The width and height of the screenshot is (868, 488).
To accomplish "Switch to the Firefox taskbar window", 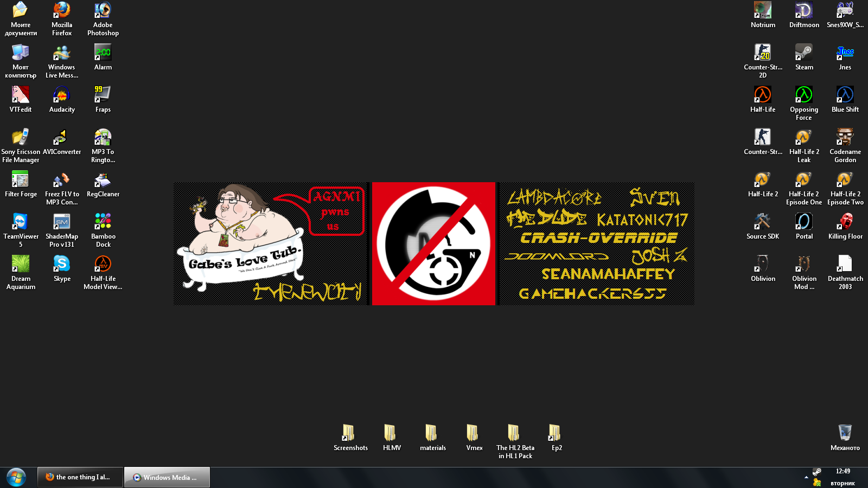I will tap(80, 477).
